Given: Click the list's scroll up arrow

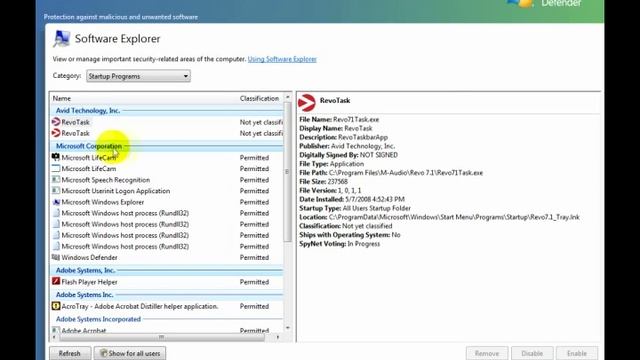Looking at the screenshot, I should (287, 97).
